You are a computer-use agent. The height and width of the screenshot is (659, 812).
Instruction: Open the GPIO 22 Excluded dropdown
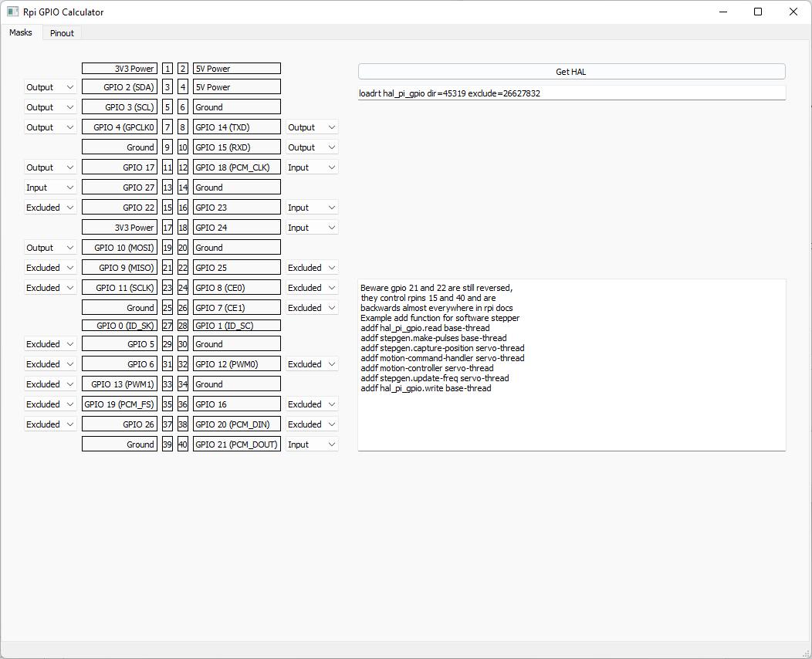pyautogui.click(x=50, y=208)
